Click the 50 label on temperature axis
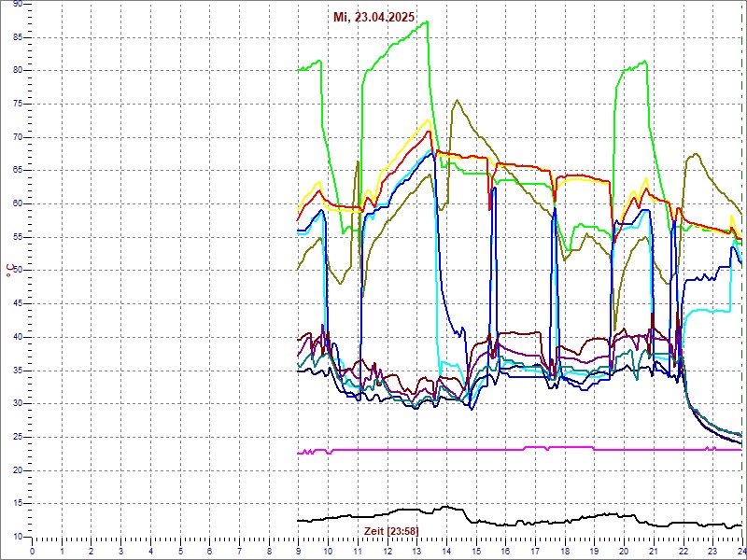The image size is (747, 560). point(17,270)
